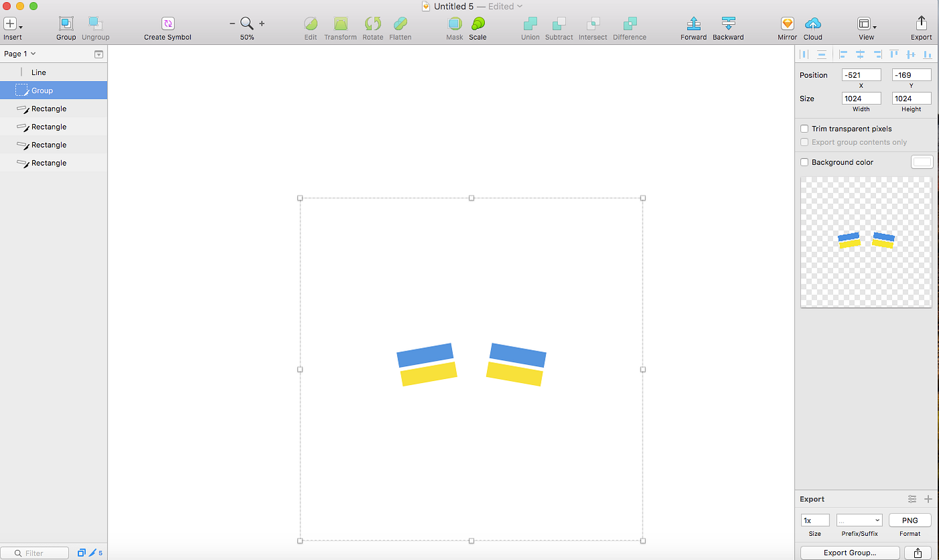
Task: Click the Scale tool icon
Action: (478, 23)
